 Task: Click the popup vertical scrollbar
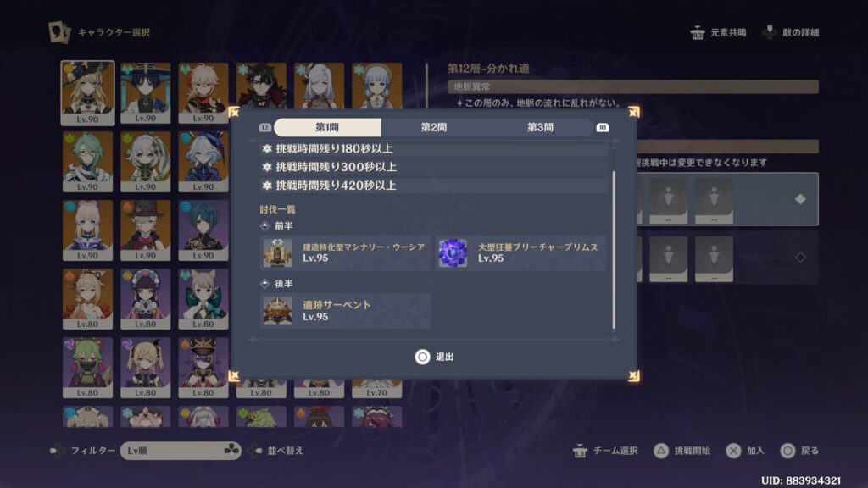[614, 250]
